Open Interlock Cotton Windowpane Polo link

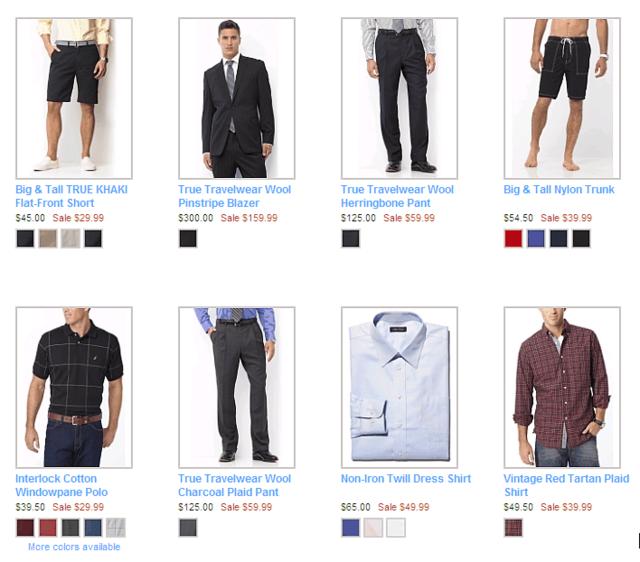pos(62,485)
